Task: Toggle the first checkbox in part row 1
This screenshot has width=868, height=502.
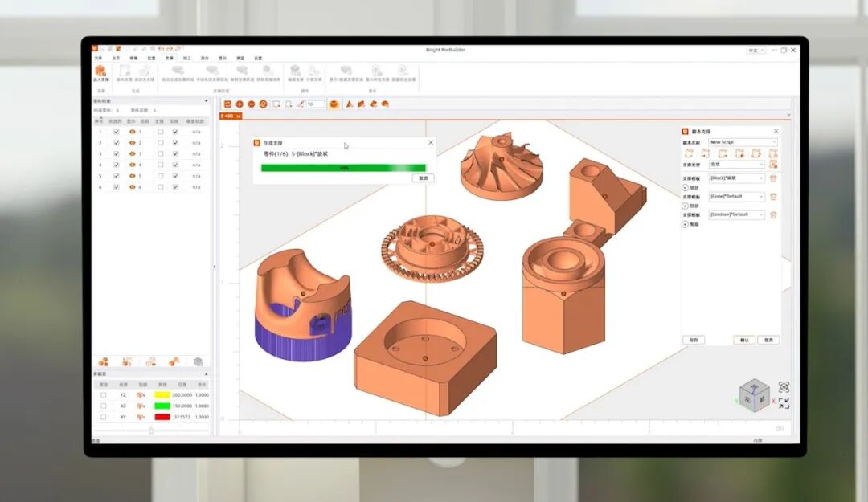Action: 117,132
